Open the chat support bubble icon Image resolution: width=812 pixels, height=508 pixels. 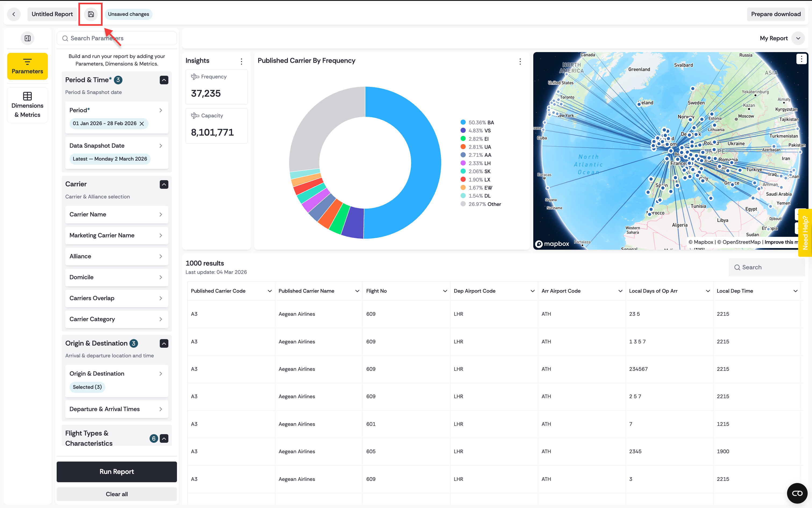point(797,493)
